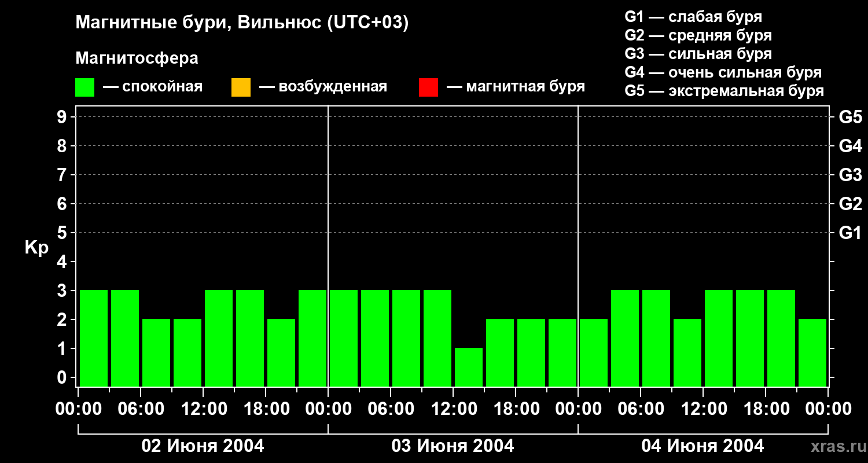This screenshot has width=868, height=463.
Task: Click the Kp value 7 on left axis
Action: coord(62,175)
